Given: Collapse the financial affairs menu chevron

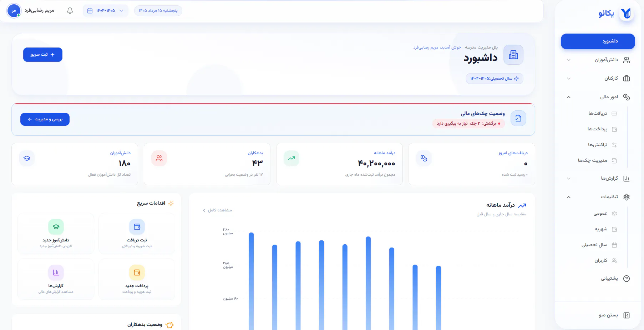Looking at the screenshot, I should click(569, 97).
